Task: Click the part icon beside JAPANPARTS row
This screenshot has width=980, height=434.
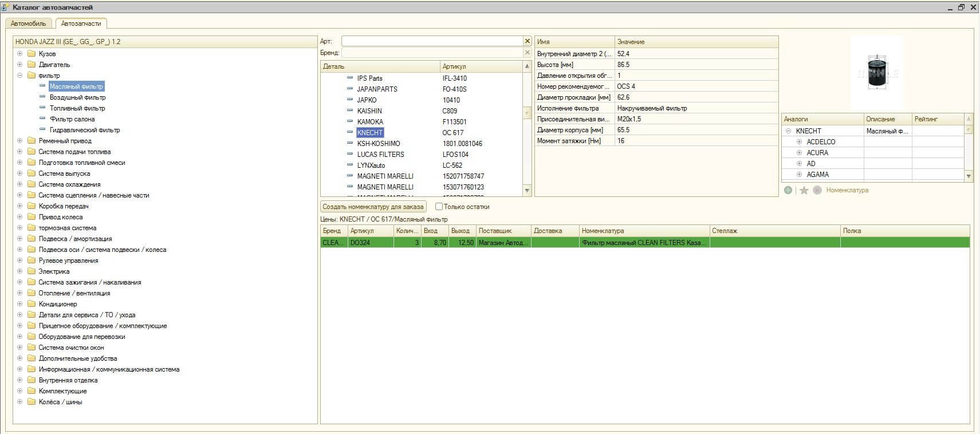Action: pos(350,89)
